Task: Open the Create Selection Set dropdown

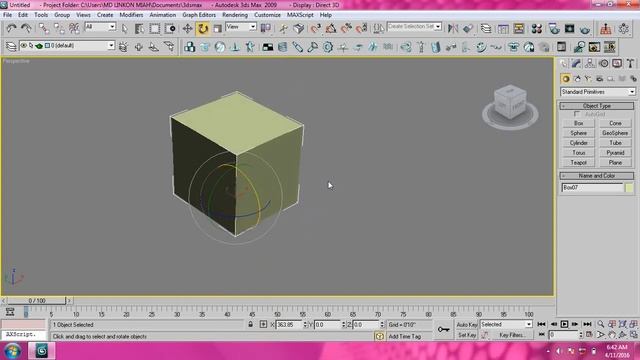Action: pyautogui.click(x=414, y=27)
